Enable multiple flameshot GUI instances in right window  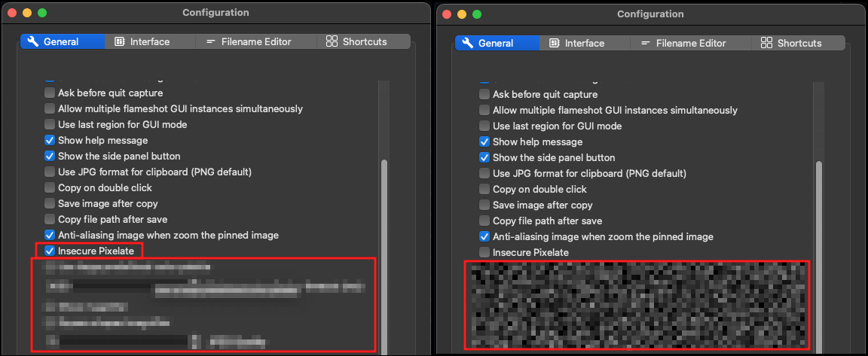coord(484,111)
